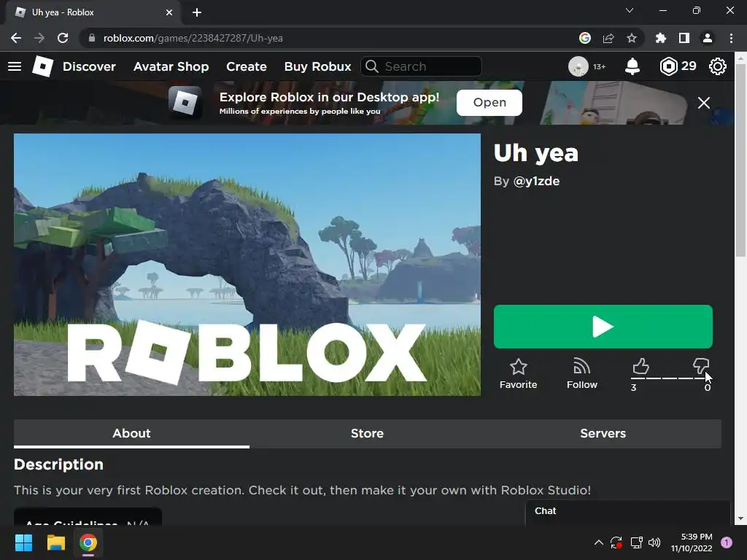747x560 pixels.
Task: Go to the Avatar Shop
Action: click(x=171, y=66)
